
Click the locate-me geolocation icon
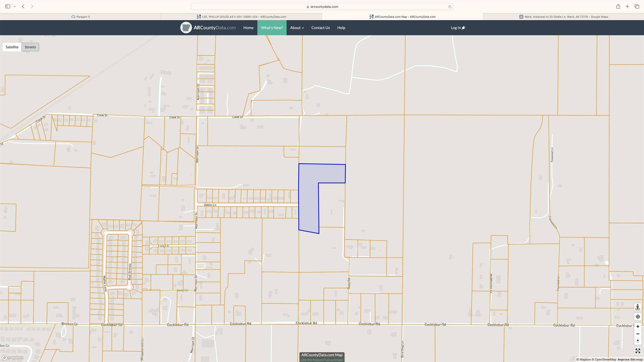638,317
